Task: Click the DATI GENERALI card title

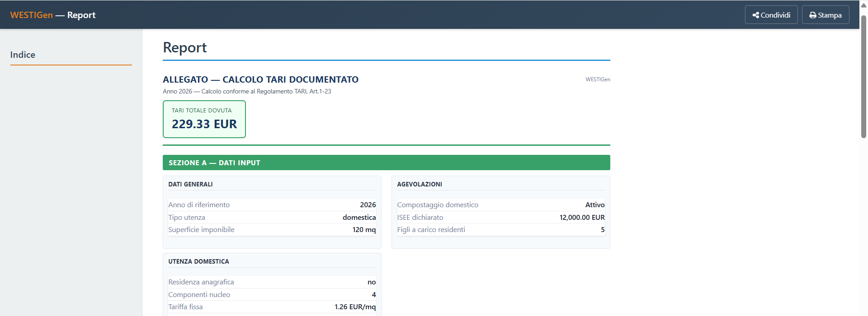Action: coord(190,184)
